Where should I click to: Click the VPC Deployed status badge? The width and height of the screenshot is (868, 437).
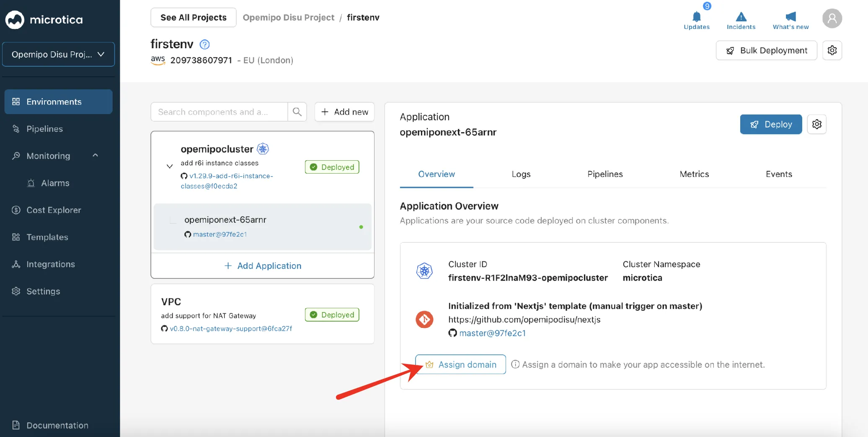coord(332,315)
